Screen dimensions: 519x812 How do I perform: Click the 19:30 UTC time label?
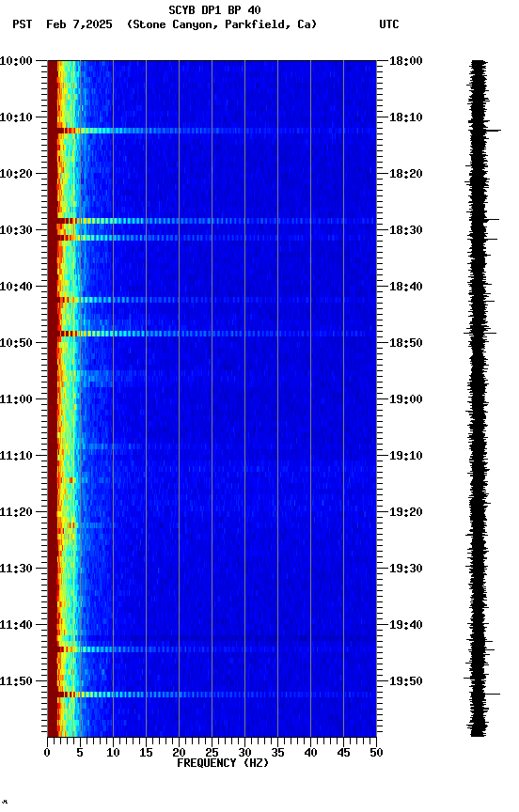[406, 569]
